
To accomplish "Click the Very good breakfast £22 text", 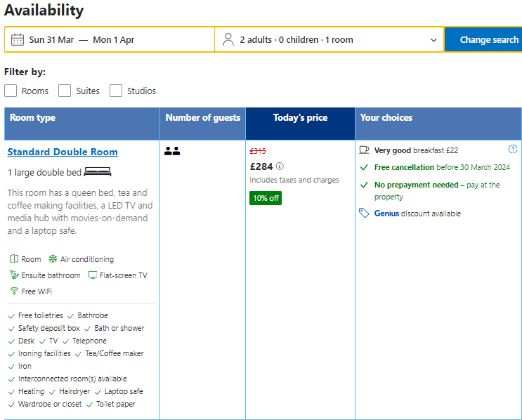I will coord(416,150).
